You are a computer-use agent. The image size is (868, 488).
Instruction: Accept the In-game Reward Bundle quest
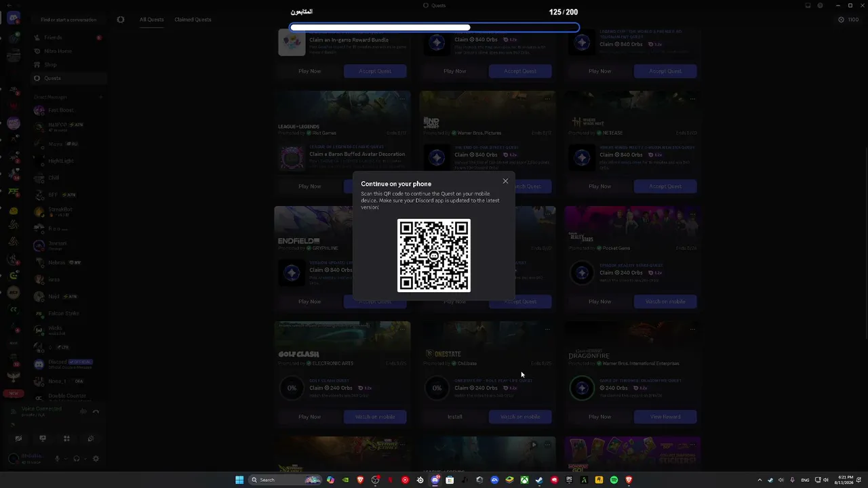pos(375,71)
